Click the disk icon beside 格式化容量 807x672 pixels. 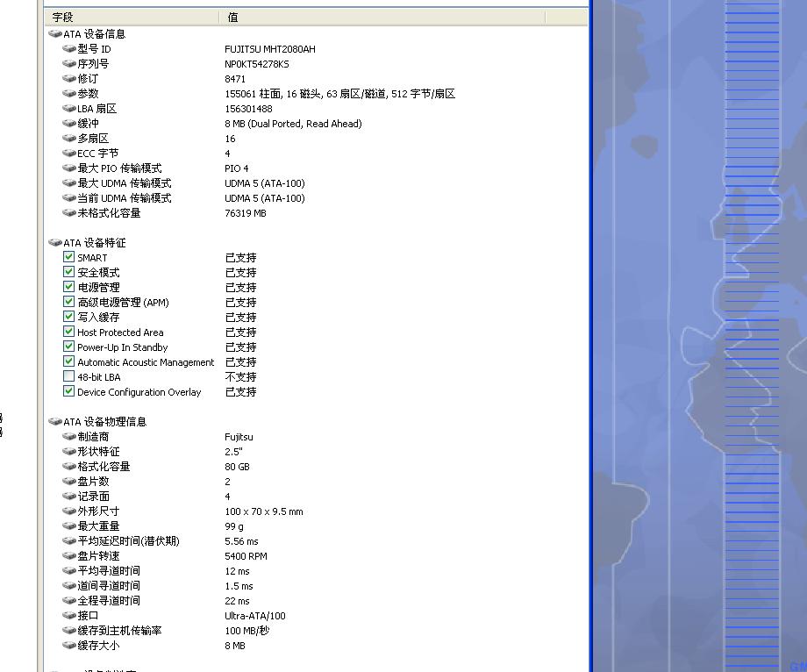tap(69, 467)
